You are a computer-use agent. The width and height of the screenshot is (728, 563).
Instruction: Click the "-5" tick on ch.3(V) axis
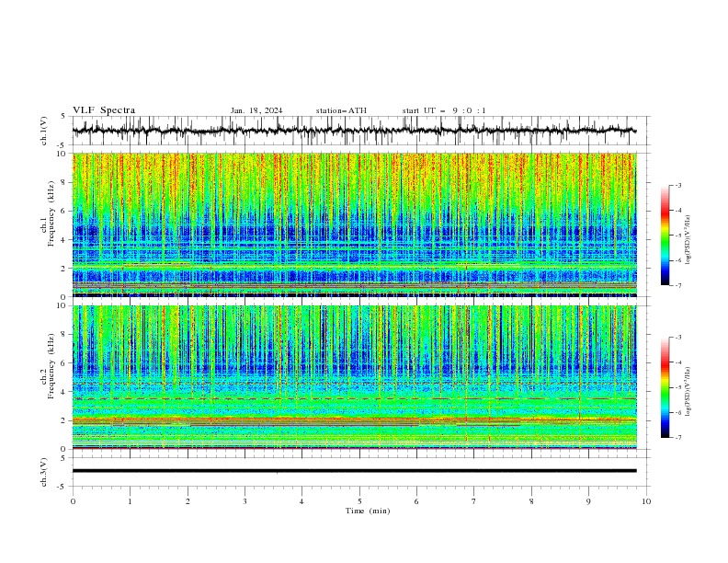click(x=63, y=487)
